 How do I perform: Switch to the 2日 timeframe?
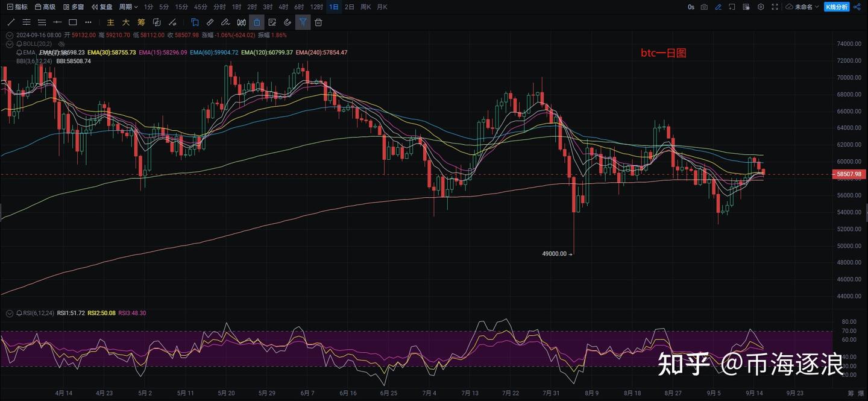[x=350, y=7]
